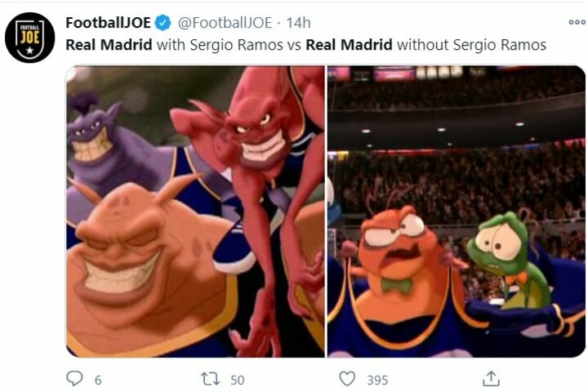Screen dimensions: 588x392
Task: Click the first bold "Real Madrid" text
Action: pos(109,44)
